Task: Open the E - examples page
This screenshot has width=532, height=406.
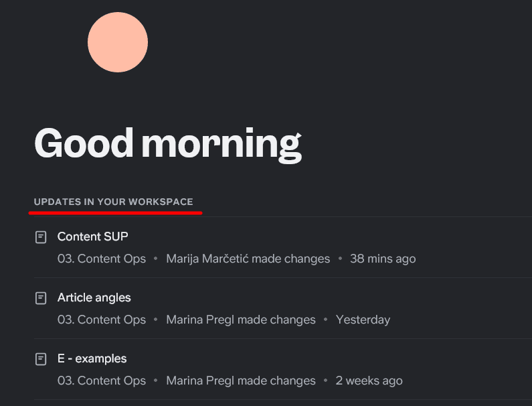Action: click(92, 358)
